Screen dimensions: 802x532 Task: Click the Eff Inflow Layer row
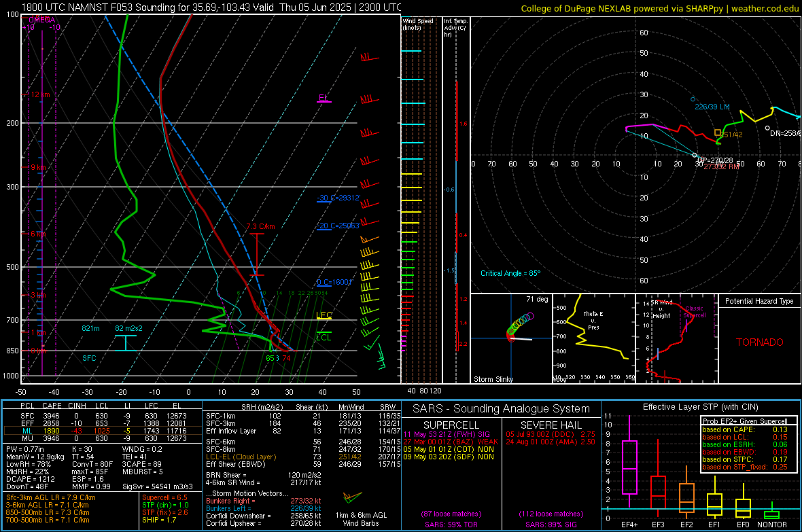point(303,431)
